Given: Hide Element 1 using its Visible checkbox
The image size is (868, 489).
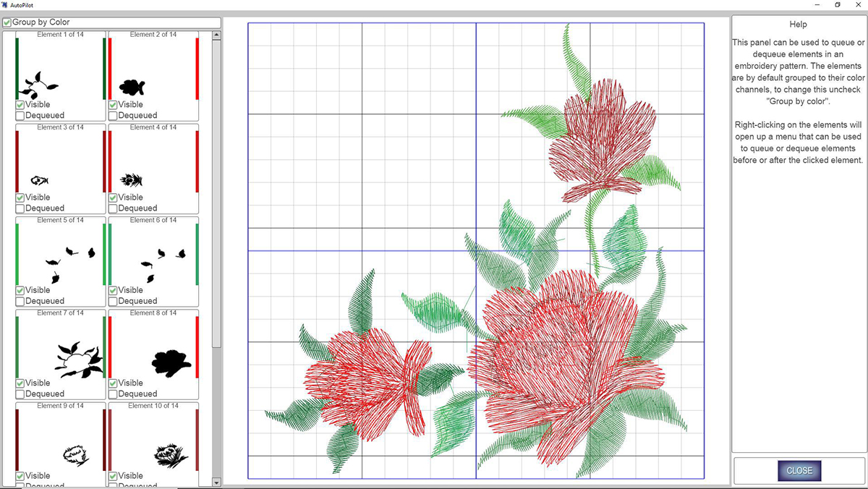Looking at the screenshot, I should [x=20, y=105].
